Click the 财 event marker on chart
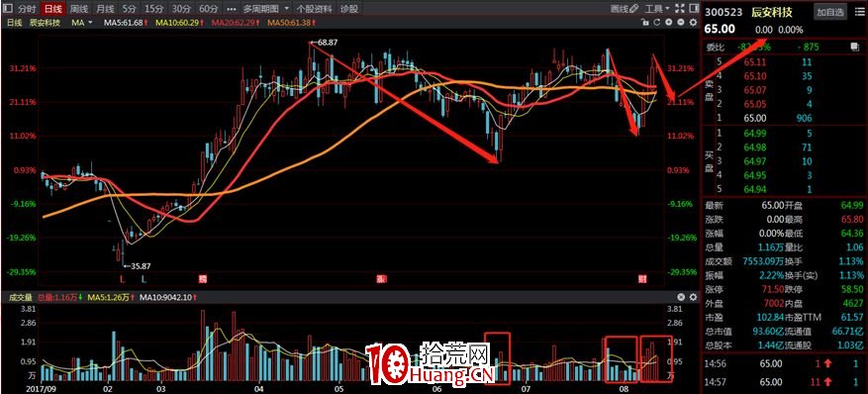This screenshot has height=394, width=868. [x=641, y=278]
